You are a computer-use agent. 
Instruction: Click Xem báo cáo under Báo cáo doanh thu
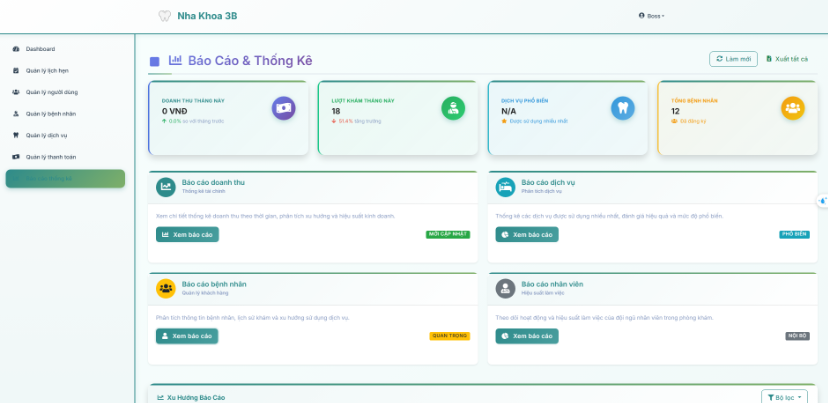[187, 235]
